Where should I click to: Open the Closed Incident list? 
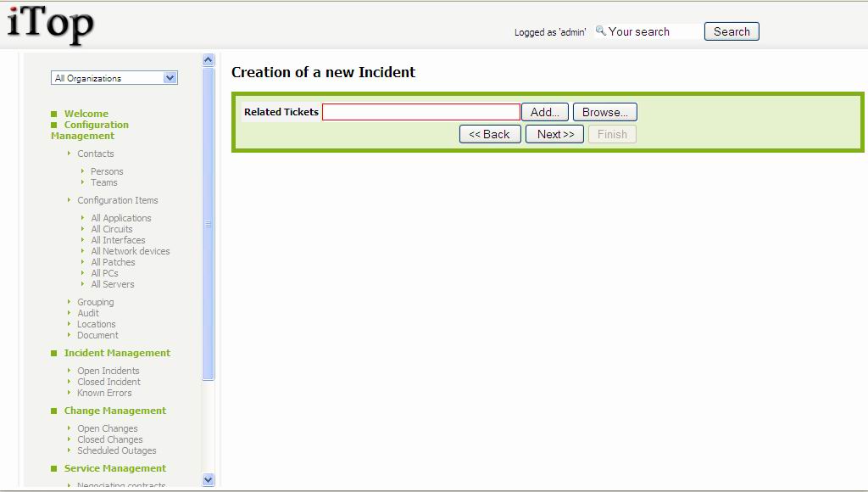coord(109,382)
